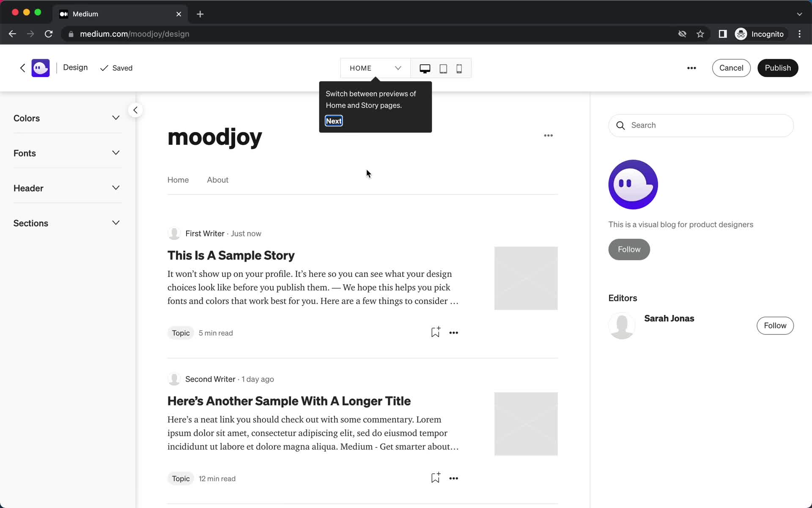Click the three-dot menu on second story

[454, 478]
